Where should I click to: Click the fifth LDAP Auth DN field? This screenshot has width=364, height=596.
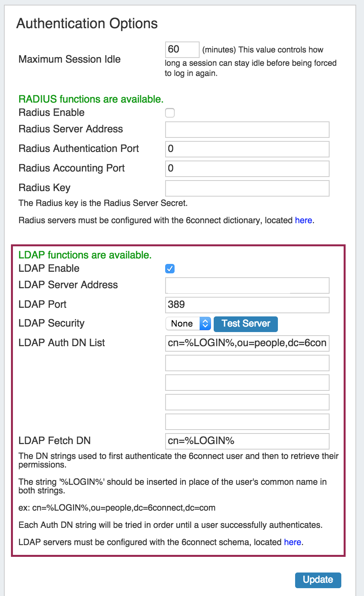click(247, 421)
